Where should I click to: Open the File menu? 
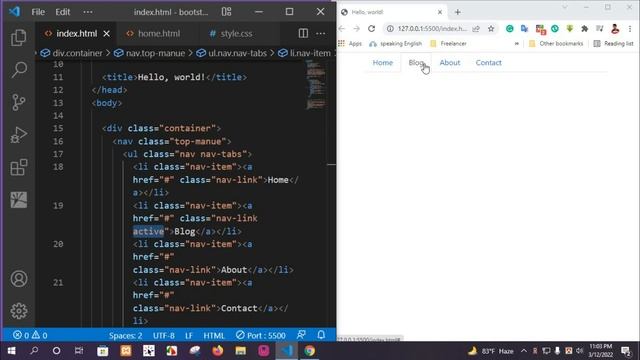(38, 12)
